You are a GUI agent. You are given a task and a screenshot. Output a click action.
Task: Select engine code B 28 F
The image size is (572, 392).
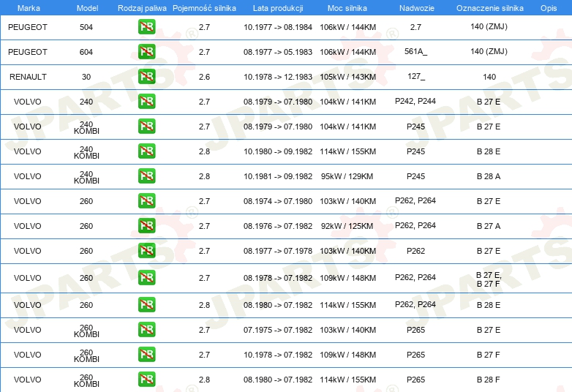pos(489,380)
